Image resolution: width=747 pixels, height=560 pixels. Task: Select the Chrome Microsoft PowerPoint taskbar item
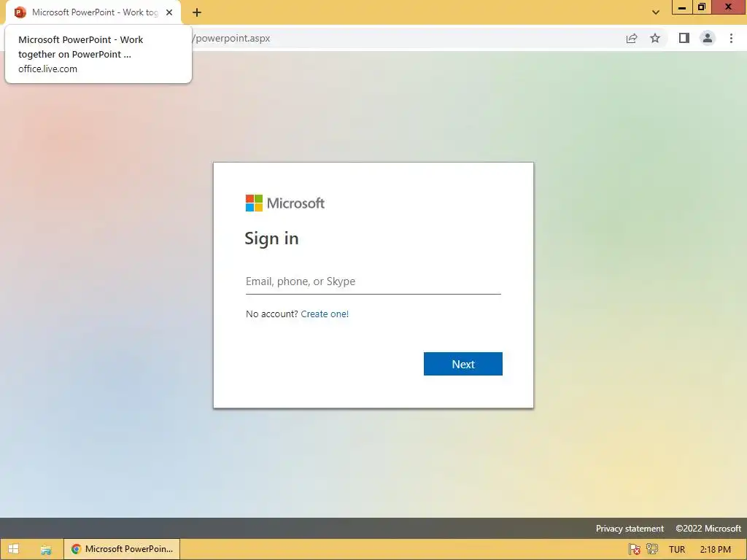point(122,549)
